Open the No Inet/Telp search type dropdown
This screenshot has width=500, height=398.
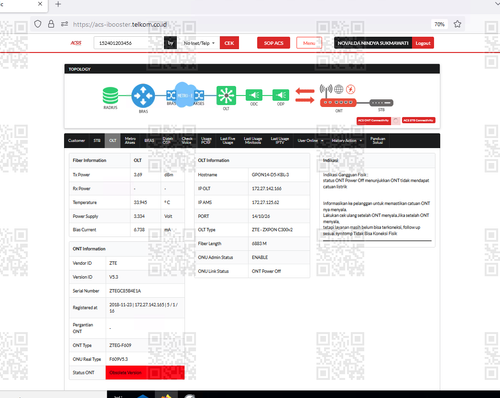(x=199, y=43)
